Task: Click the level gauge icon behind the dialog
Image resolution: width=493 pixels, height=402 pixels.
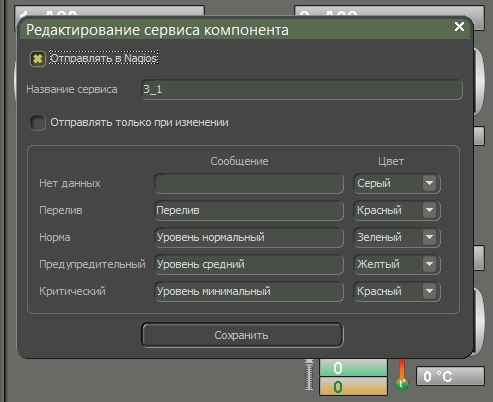Action: (309, 375)
